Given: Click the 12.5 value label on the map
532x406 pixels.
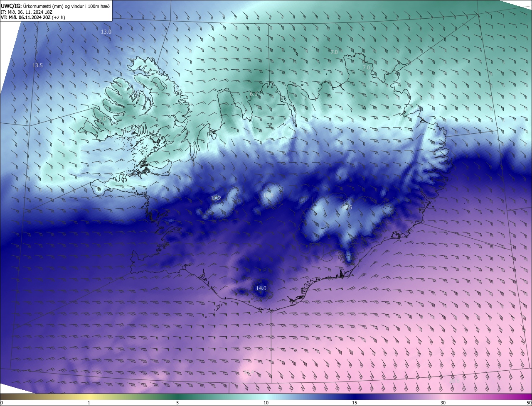Looking at the screenshot, I should (347, 207).
